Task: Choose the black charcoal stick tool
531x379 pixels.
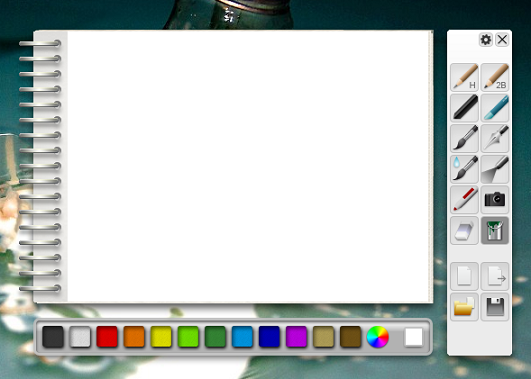Action: [464, 108]
